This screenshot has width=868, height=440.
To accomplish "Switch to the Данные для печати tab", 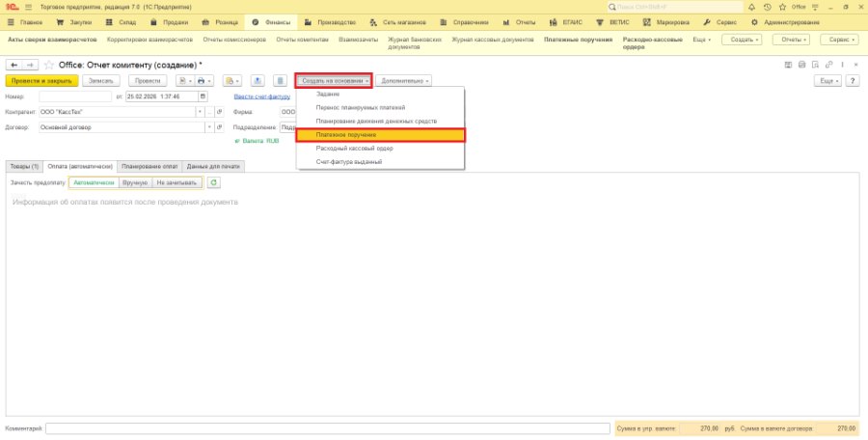I will pos(213,166).
